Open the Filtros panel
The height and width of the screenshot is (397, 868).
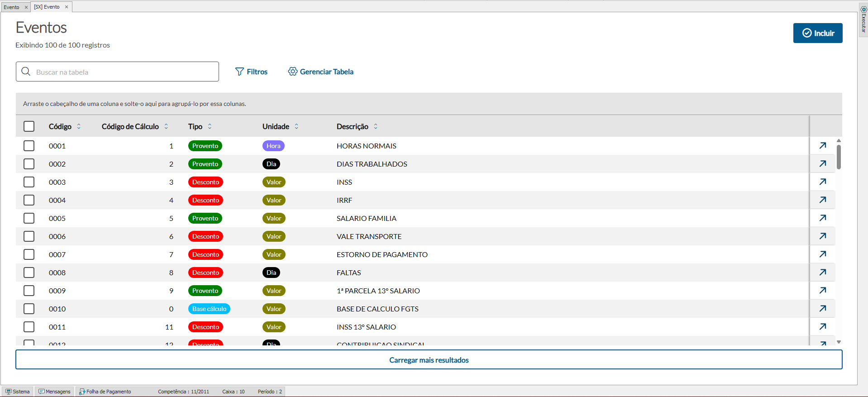[252, 72]
